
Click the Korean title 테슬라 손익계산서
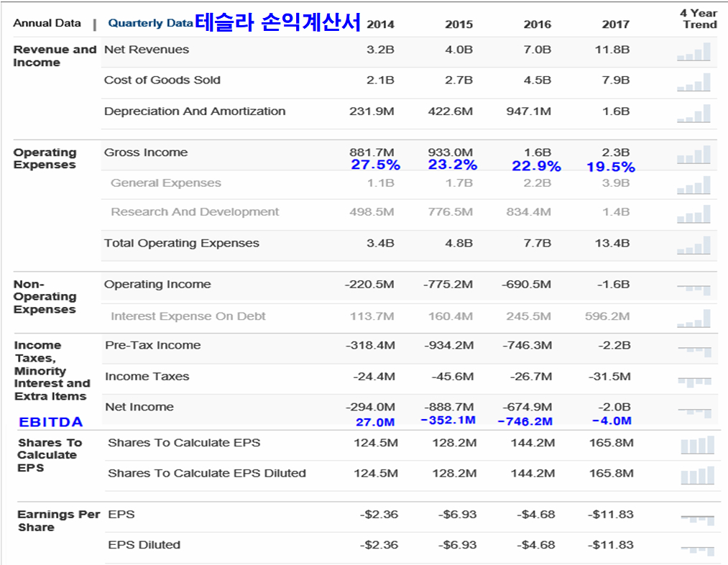(277, 22)
